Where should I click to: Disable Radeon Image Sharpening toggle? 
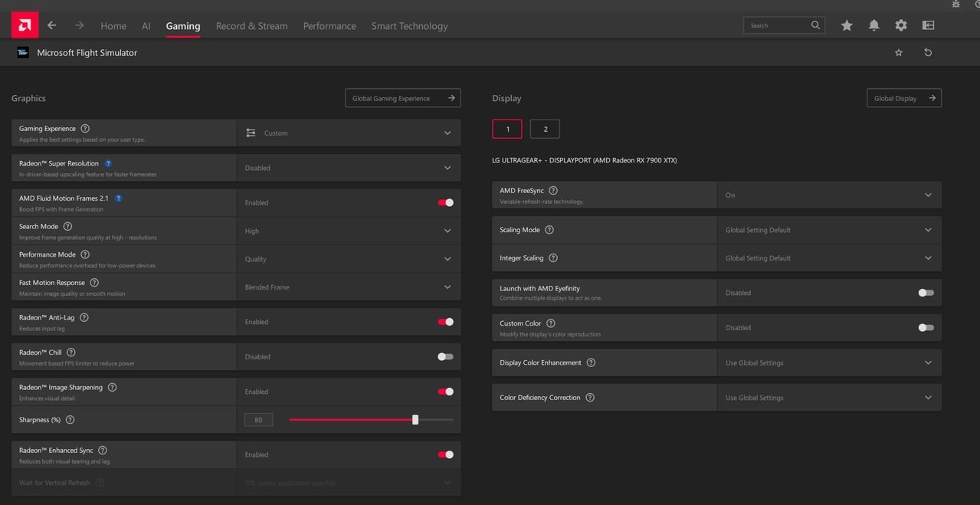[x=445, y=392]
